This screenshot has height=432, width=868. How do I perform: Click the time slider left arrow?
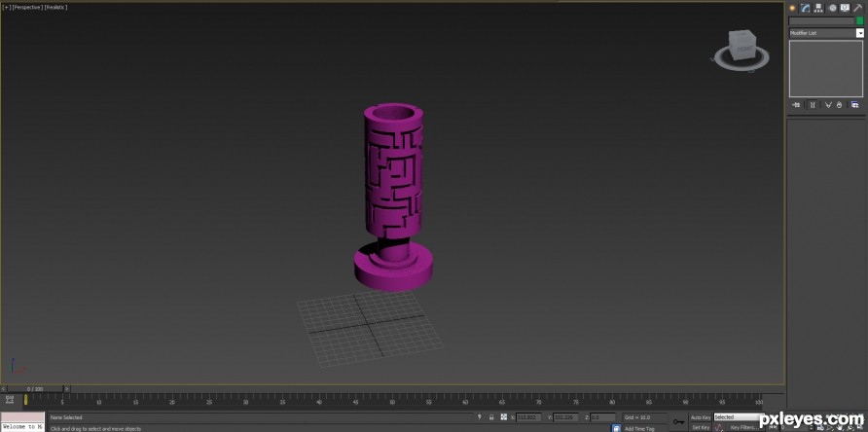pyautogui.click(x=3, y=389)
